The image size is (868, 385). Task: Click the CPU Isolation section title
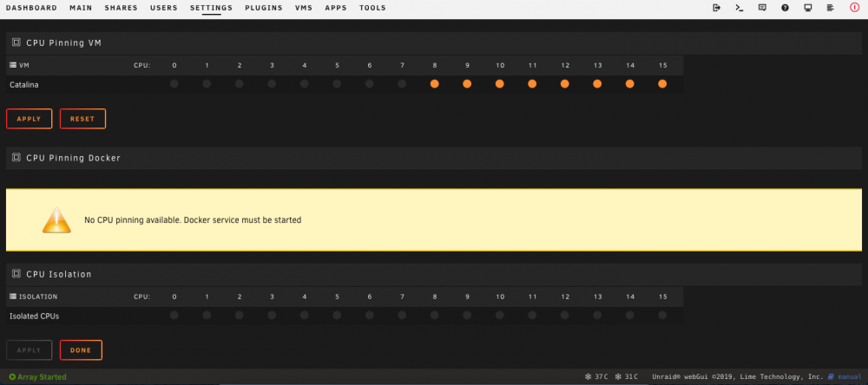(59, 274)
